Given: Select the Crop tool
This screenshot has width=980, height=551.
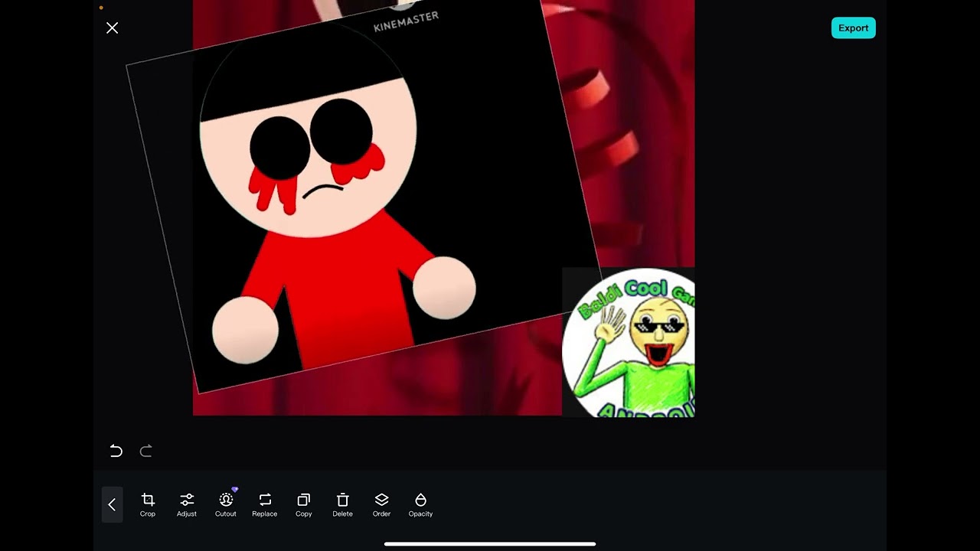Looking at the screenshot, I should point(148,504).
